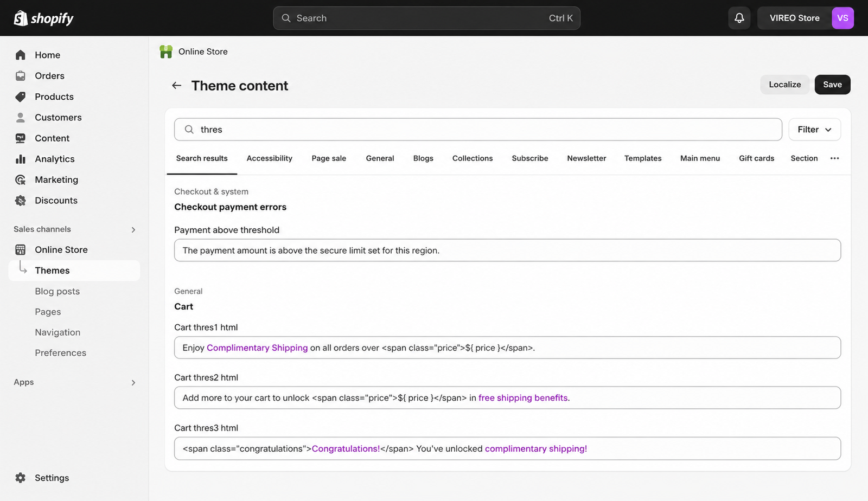Click the Customers label in the sidebar
The width and height of the screenshot is (868, 501).
[58, 117]
